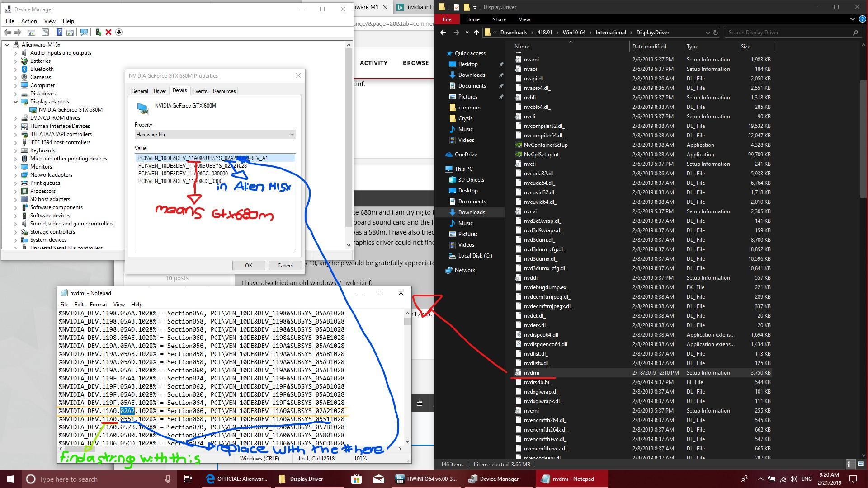Click the Search Display.Driver field
This screenshot has width=868, height=488.
(793, 33)
